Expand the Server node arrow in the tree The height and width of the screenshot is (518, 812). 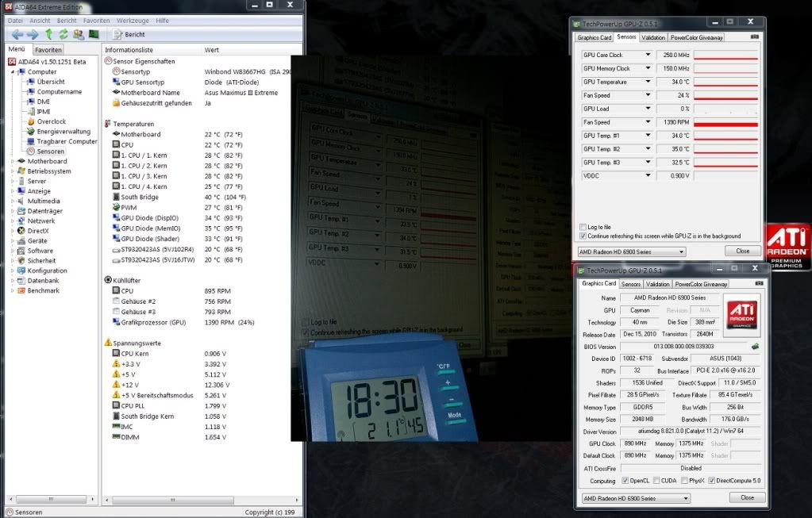[13, 181]
